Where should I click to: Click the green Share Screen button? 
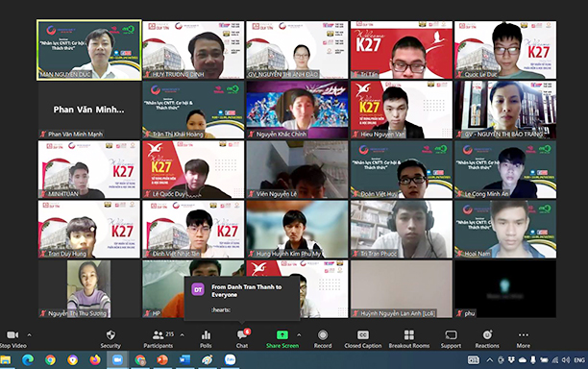click(282, 339)
